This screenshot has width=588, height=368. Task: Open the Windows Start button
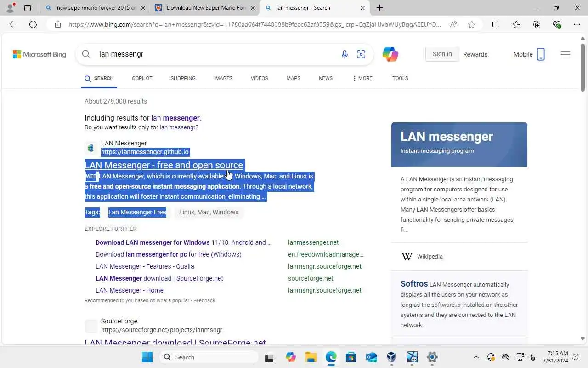[x=147, y=357]
